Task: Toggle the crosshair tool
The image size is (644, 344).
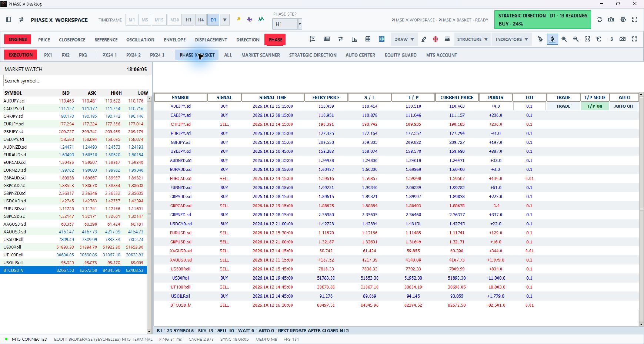Action: click(x=552, y=39)
